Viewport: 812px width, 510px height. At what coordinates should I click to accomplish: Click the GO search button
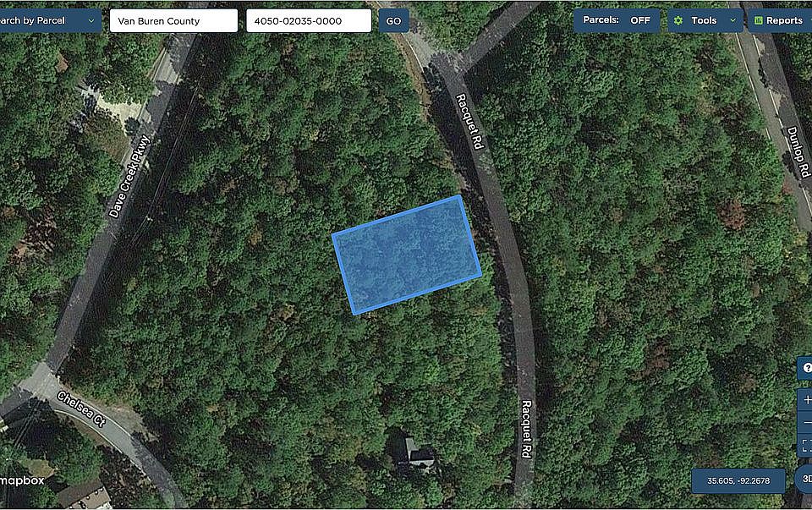tap(393, 21)
